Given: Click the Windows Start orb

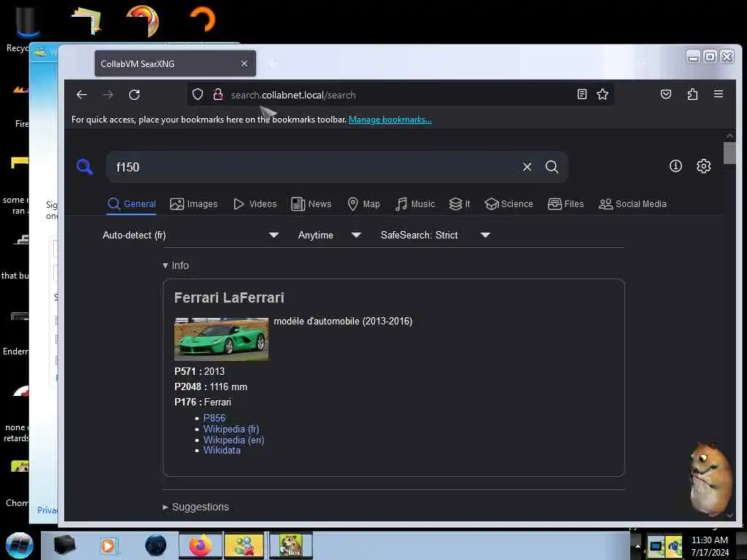Looking at the screenshot, I should (x=19, y=545).
